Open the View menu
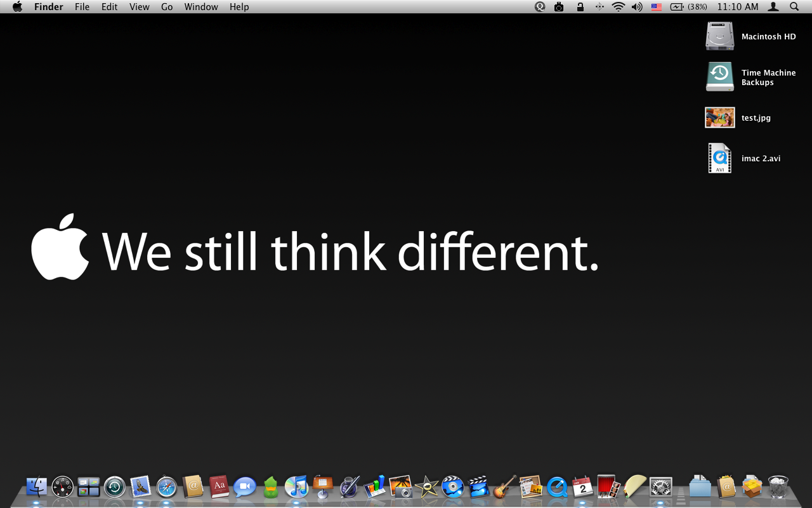This screenshot has height=508, width=812. (140, 7)
